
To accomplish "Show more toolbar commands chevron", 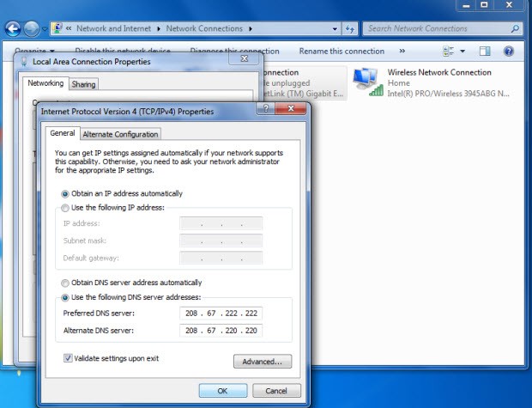I will (x=403, y=52).
